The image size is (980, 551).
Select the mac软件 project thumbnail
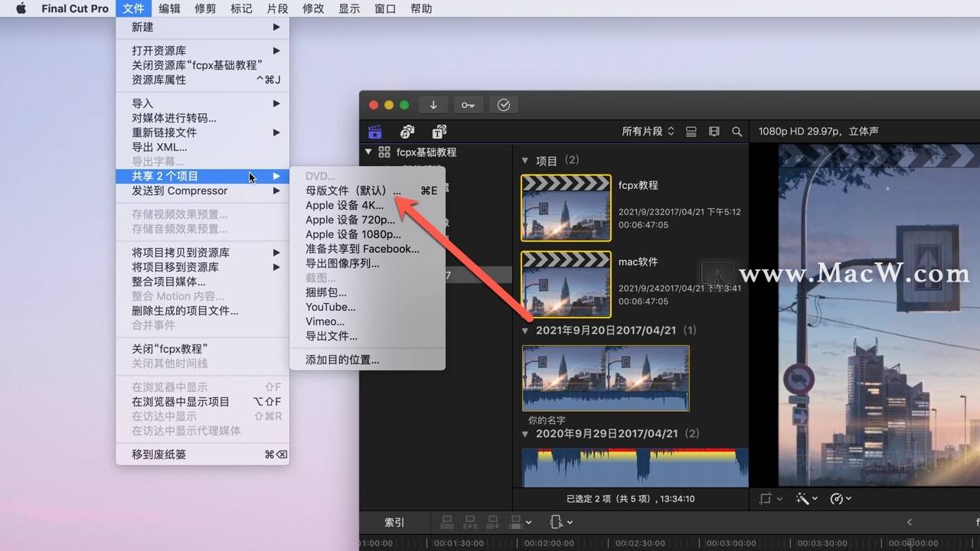pyautogui.click(x=566, y=284)
